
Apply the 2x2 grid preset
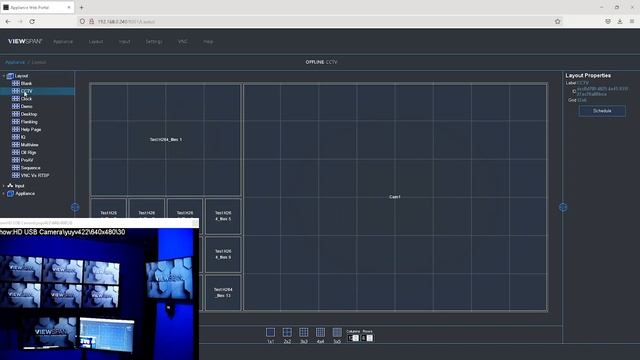coord(287,333)
